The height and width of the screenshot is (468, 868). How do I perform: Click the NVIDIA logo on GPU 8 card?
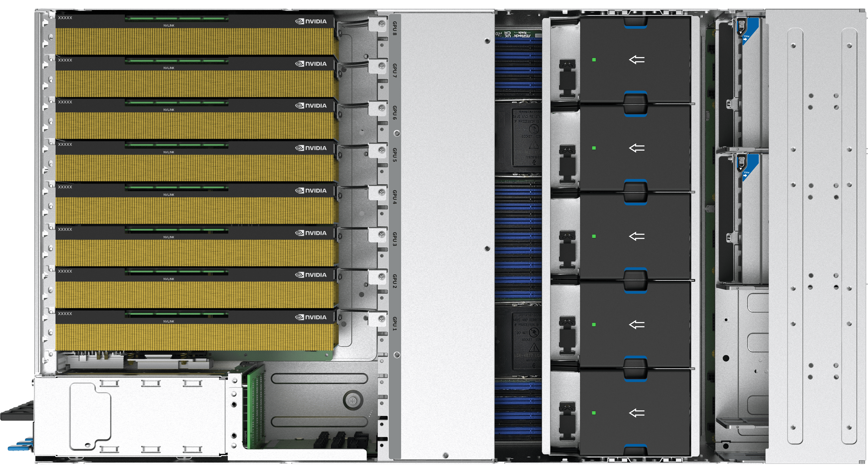pos(311,22)
